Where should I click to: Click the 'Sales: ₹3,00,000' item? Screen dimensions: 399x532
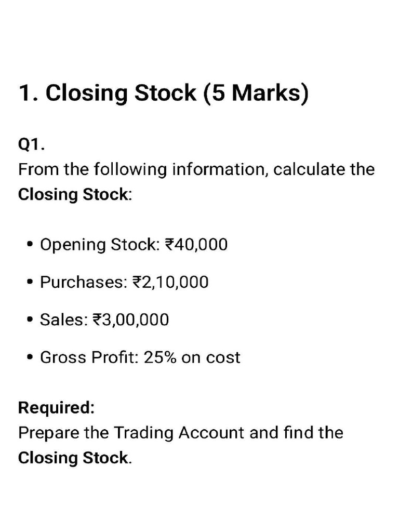point(104,320)
